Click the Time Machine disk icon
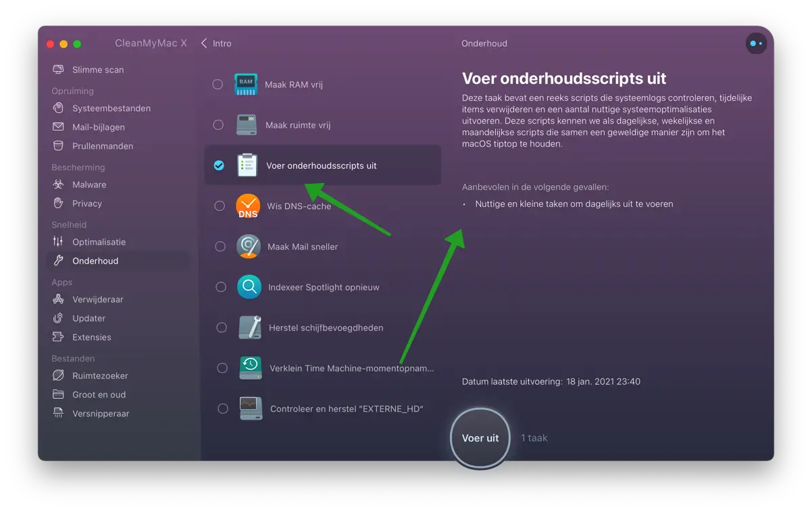 [x=251, y=368]
